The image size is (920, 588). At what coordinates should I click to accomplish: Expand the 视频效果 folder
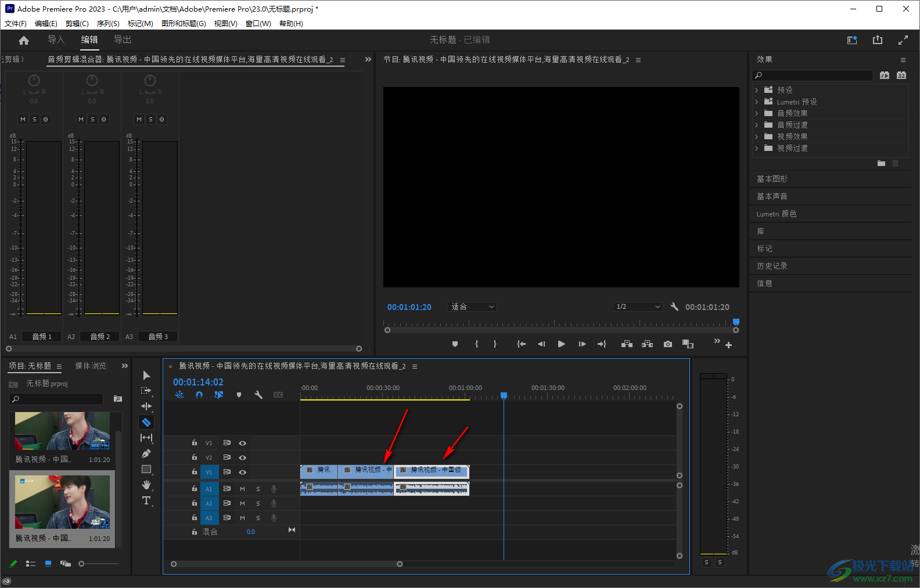pos(756,136)
